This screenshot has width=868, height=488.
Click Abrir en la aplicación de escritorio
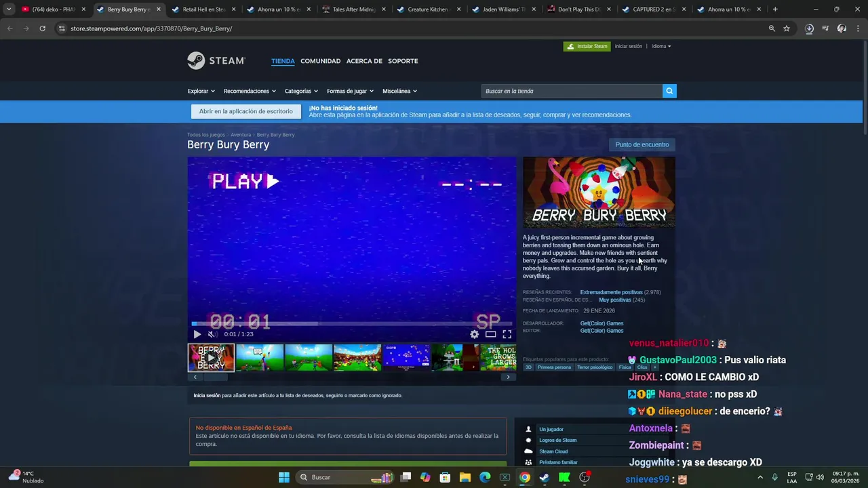246,111
